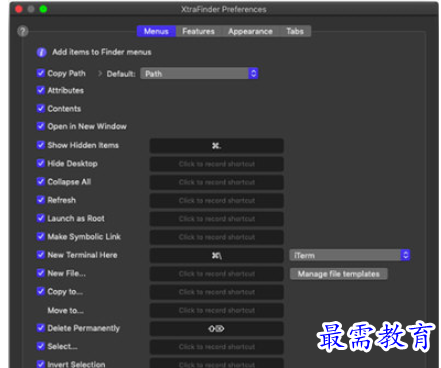Open the help question mark button
The image size is (441, 368).
pos(23,31)
